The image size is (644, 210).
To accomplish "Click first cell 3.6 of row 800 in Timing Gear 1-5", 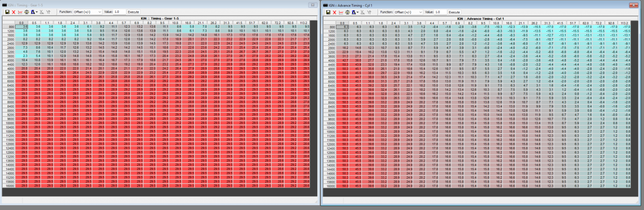I will tap(21, 26).
